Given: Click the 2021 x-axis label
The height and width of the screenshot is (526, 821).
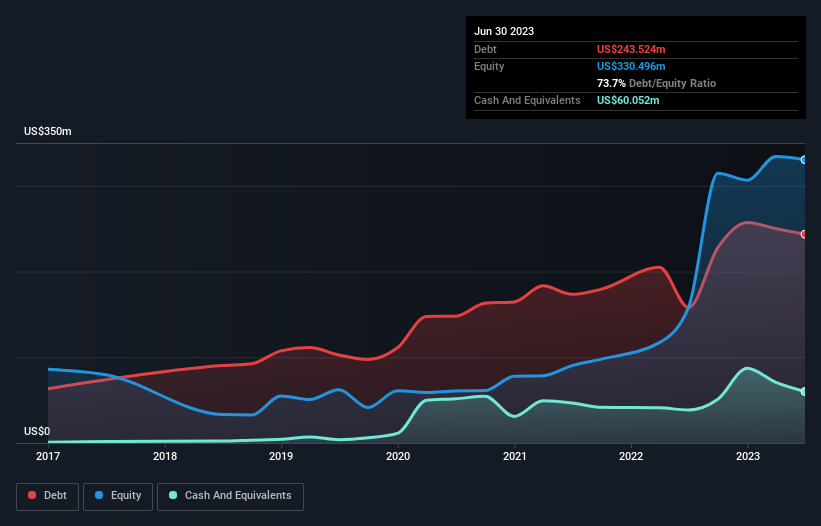Looking at the screenshot, I should pos(515,456).
